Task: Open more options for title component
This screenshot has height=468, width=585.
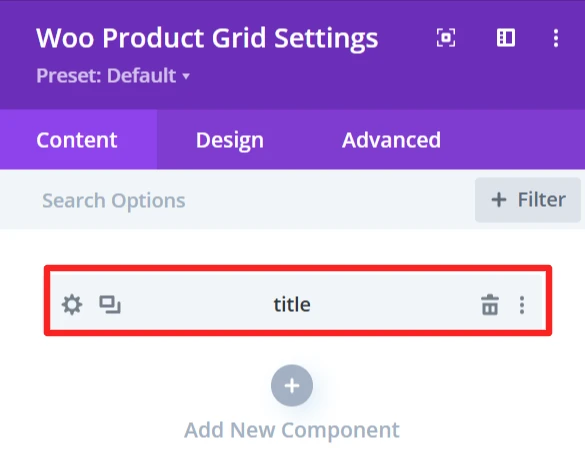Action: click(x=522, y=305)
